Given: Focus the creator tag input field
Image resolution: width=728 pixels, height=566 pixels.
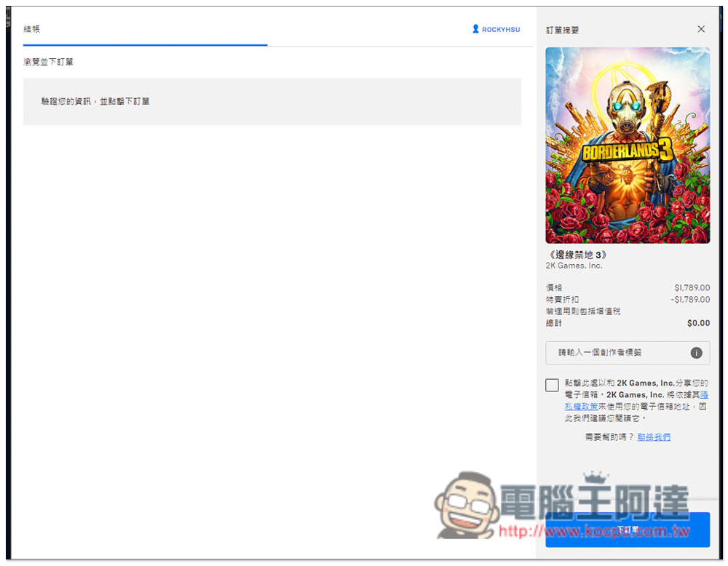Looking at the screenshot, I should [628, 353].
